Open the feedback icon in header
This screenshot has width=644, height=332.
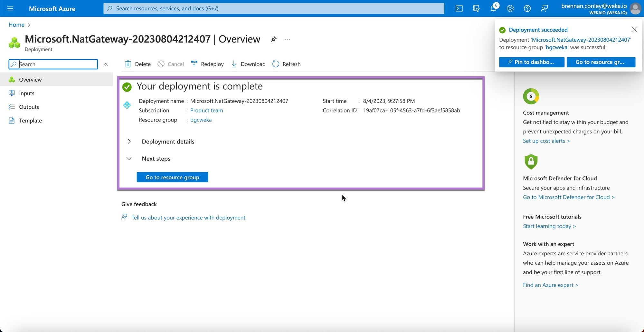(x=544, y=8)
